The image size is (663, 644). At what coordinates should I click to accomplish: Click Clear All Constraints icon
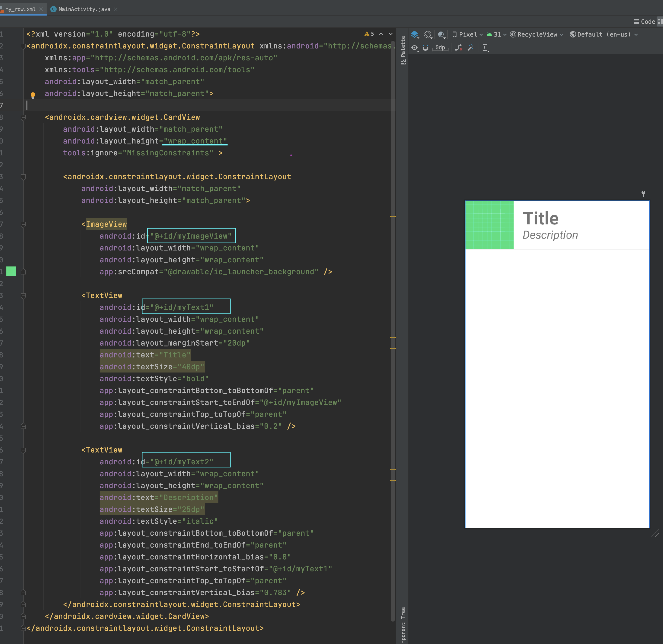[x=458, y=48]
